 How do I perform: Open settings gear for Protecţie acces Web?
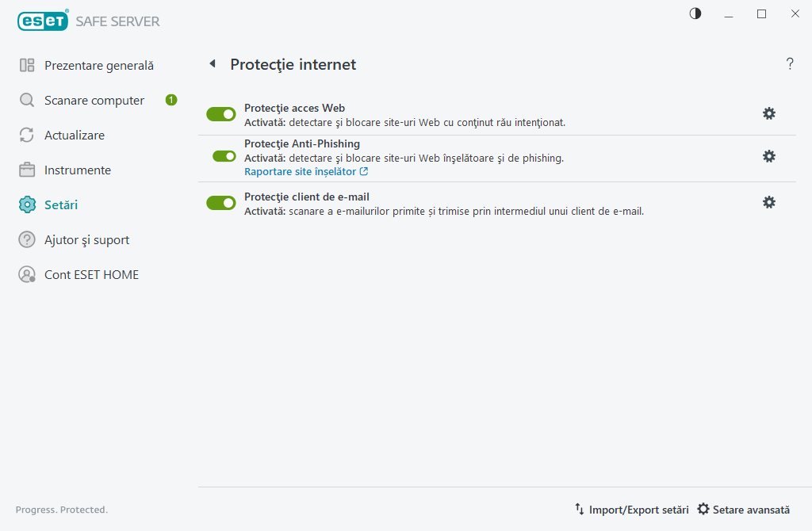click(x=768, y=113)
